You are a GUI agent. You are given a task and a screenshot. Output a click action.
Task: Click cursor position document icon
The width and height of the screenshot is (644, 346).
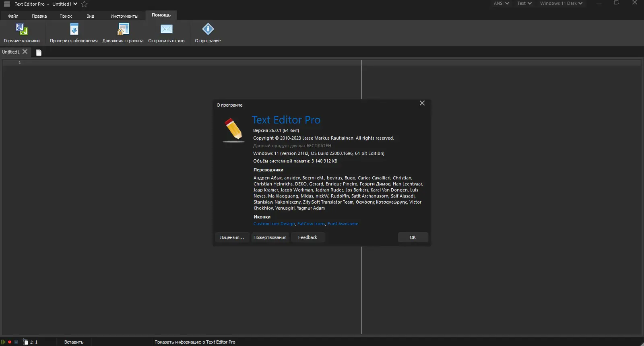click(26, 342)
